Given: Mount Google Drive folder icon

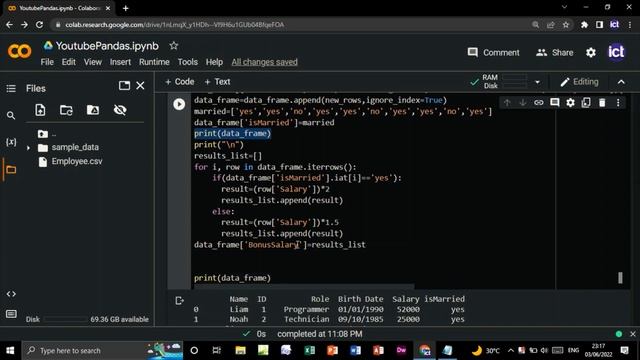Looking at the screenshot, I should pos(93,110).
